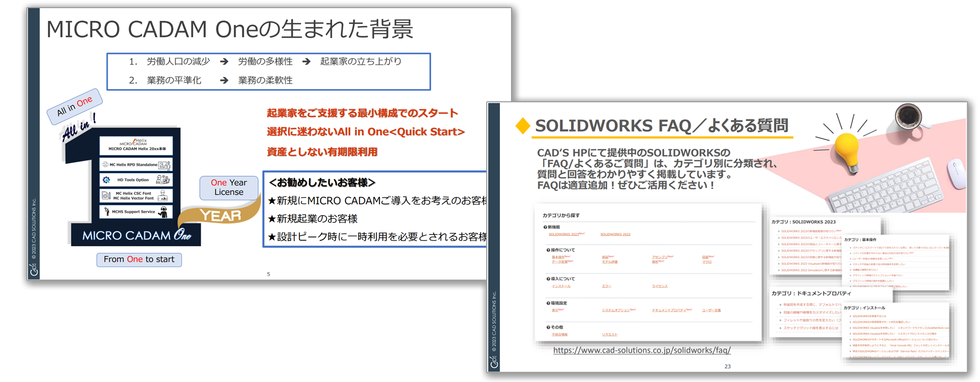
Task: Click the question icon beside 操作について heading
Action: click(x=548, y=250)
